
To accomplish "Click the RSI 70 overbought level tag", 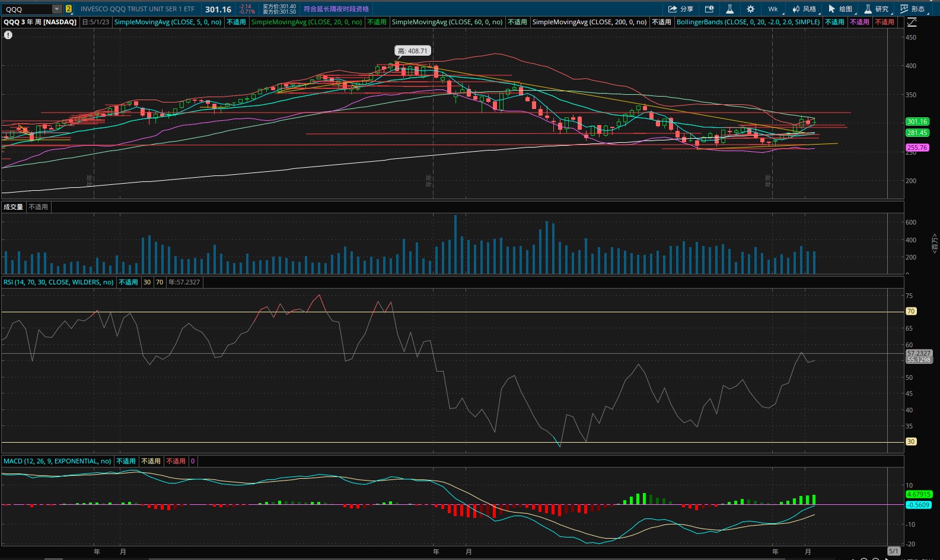I will [x=911, y=311].
